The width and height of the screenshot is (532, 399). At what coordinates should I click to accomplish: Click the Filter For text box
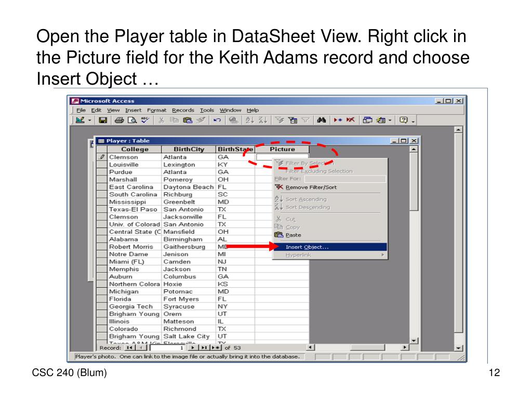pos(345,179)
